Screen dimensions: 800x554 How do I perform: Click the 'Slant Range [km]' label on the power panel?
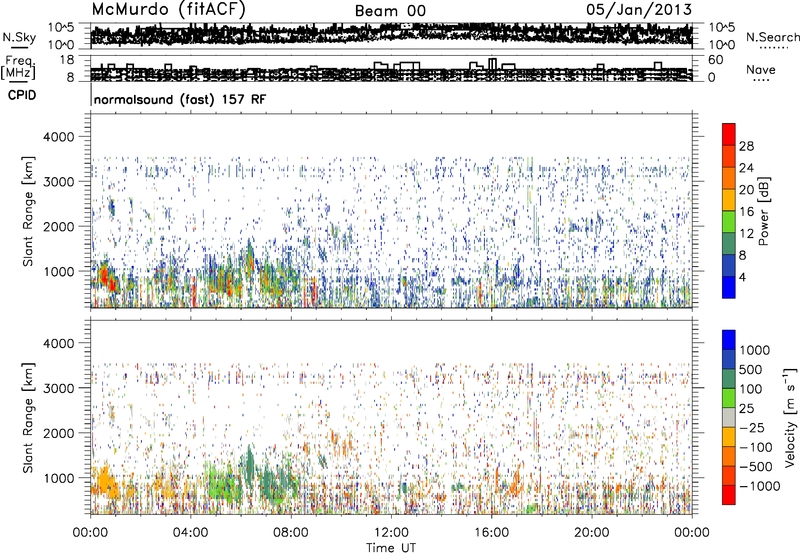(28, 211)
